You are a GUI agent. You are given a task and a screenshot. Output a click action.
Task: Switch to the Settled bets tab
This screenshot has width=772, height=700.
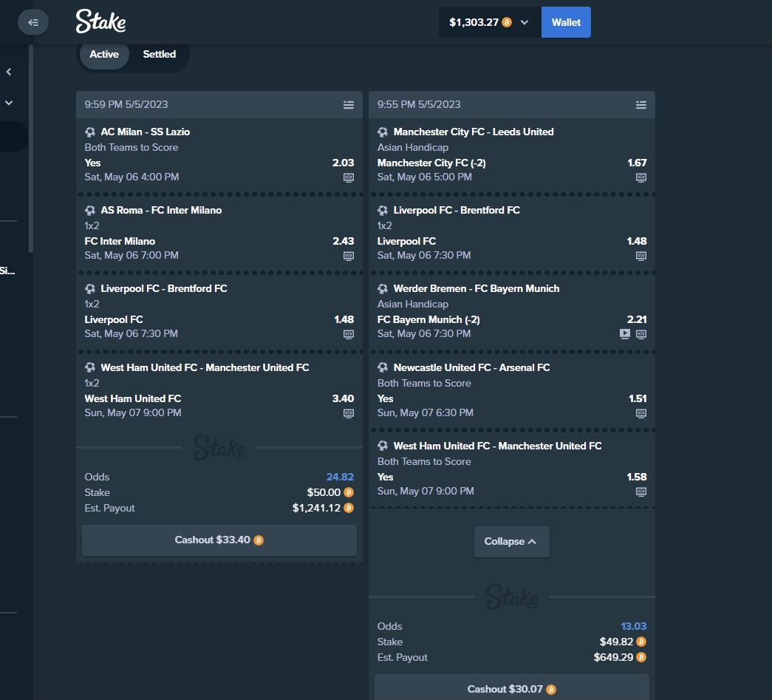pos(159,54)
